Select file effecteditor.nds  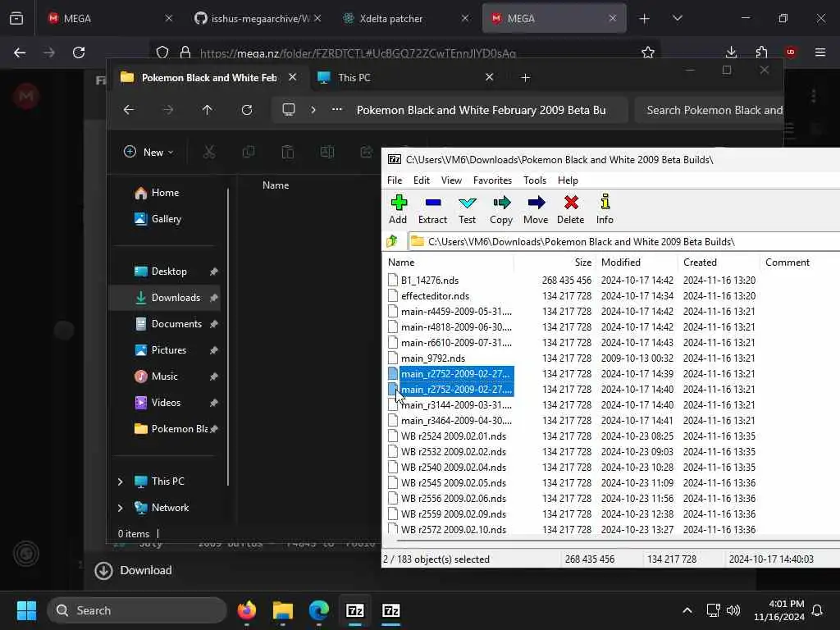[x=435, y=295]
